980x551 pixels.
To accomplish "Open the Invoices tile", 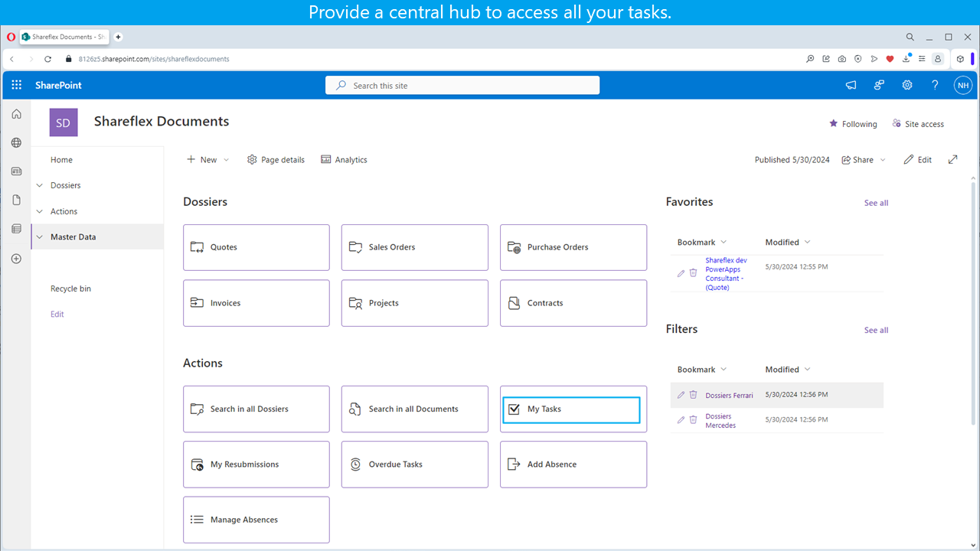I will point(256,303).
